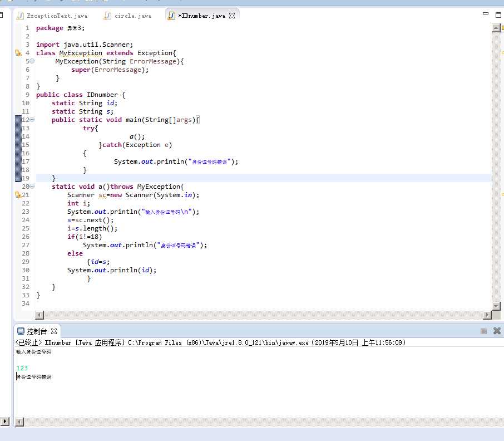
Task: Click the warning marker on line 4
Action: click(18, 53)
